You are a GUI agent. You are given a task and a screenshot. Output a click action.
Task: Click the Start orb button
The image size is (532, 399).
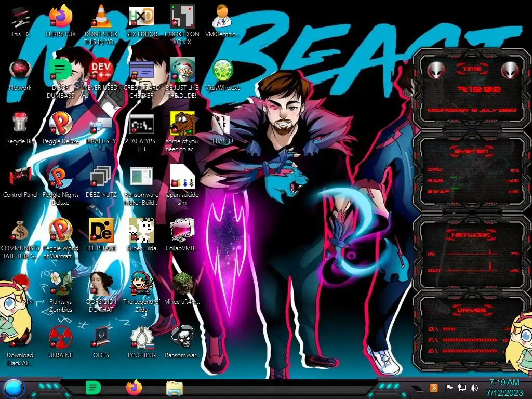point(14,389)
